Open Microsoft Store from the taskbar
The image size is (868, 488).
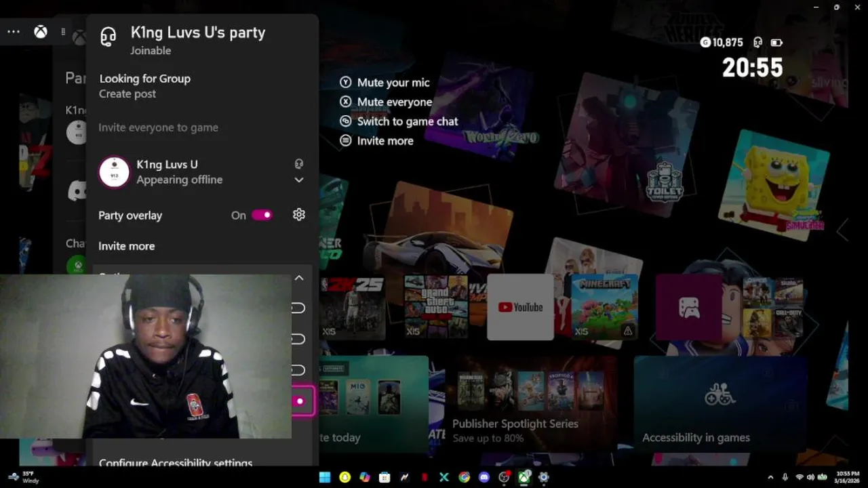(x=384, y=477)
